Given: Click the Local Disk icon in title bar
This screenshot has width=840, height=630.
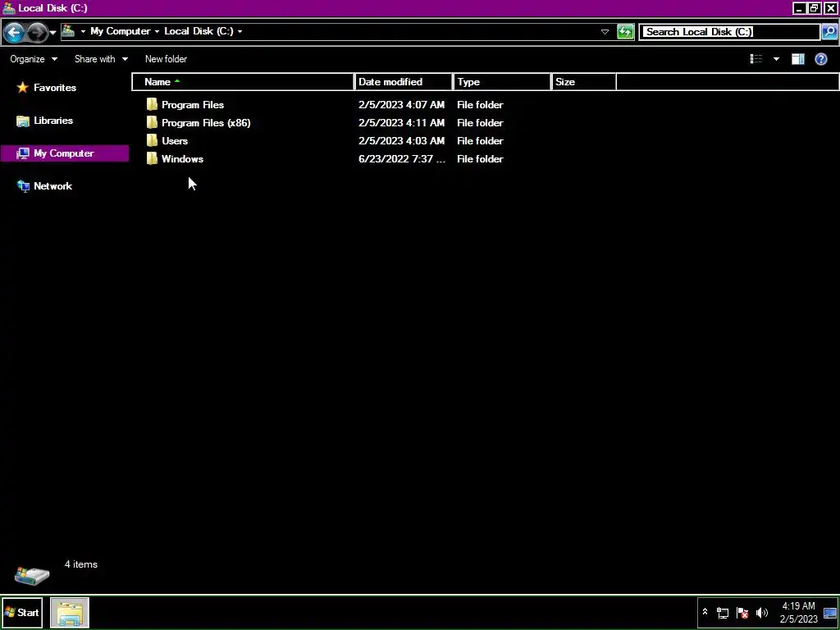Looking at the screenshot, I should tap(8, 8).
